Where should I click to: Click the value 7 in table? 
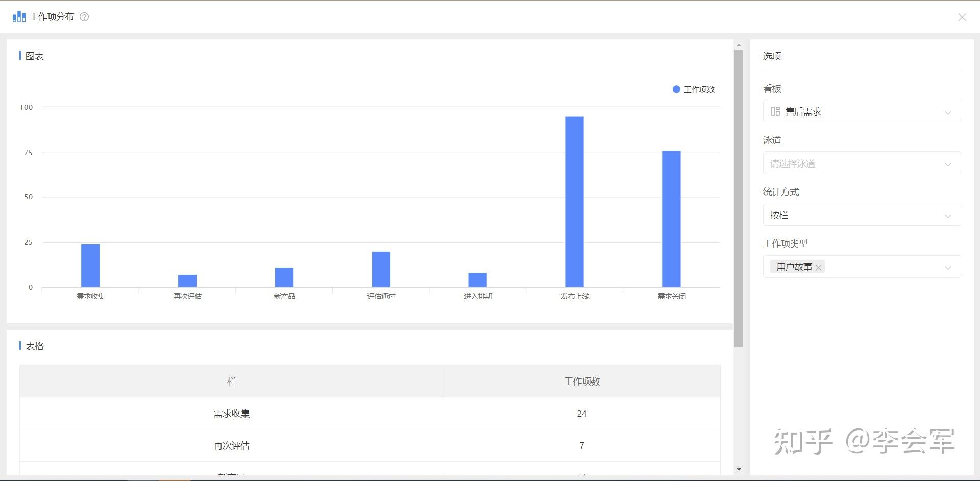tap(582, 446)
